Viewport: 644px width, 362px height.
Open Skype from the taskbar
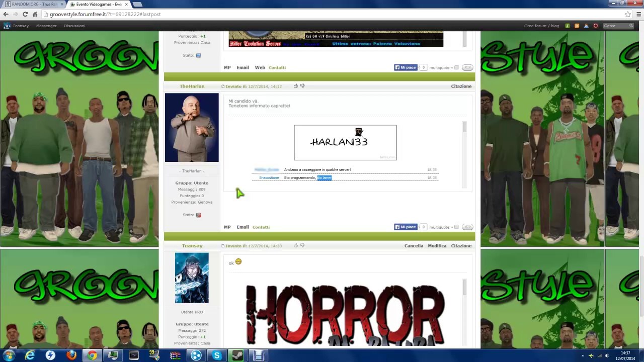[x=217, y=355]
